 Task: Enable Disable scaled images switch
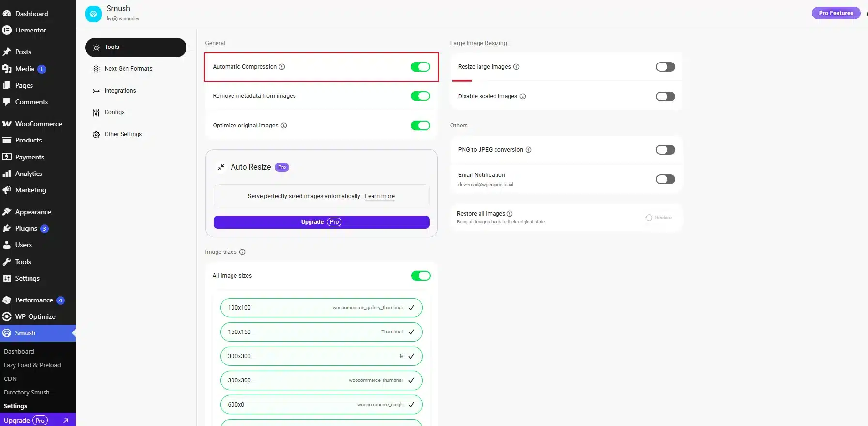[x=665, y=96]
